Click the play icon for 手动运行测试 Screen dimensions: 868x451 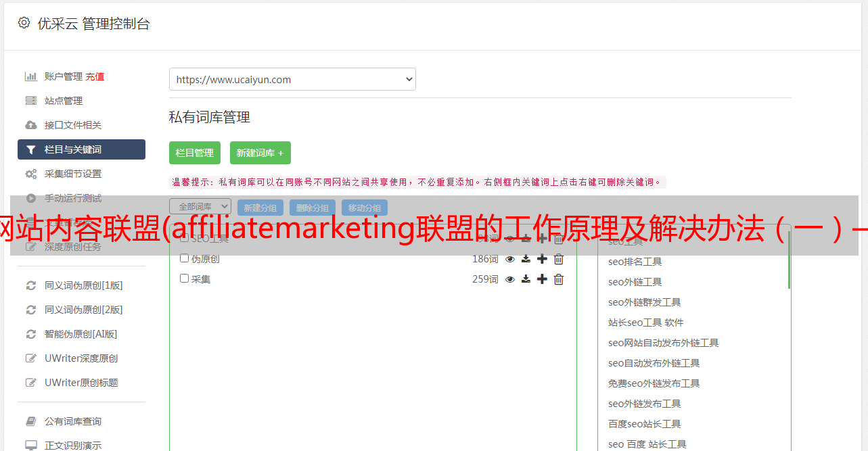[x=30, y=198]
